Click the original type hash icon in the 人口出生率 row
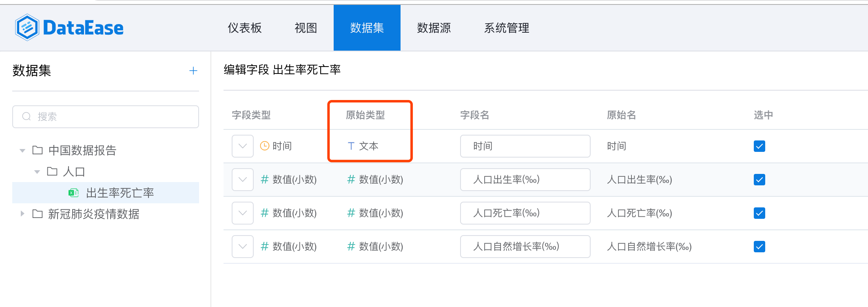Viewport: 868px width, 307px height. (x=351, y=179)
